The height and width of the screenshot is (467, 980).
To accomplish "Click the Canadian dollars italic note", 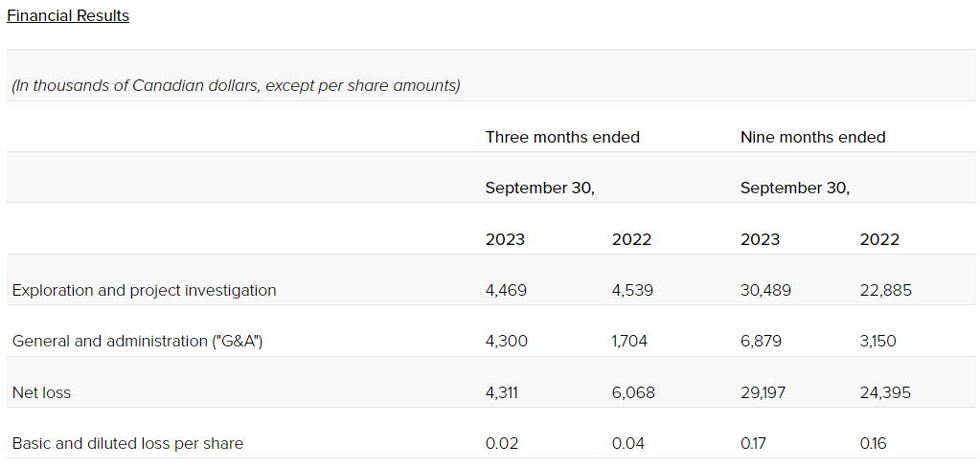I will pyautogui.click(x=236, y=85).
